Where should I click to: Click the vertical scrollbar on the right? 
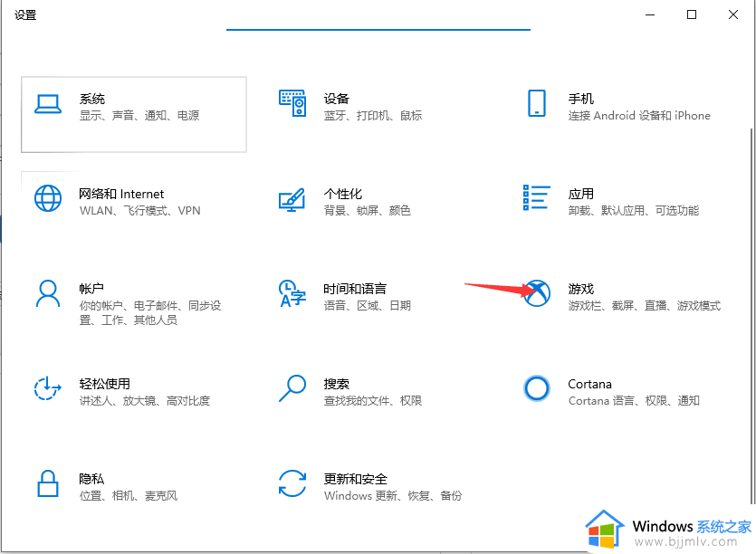point(752,316)
